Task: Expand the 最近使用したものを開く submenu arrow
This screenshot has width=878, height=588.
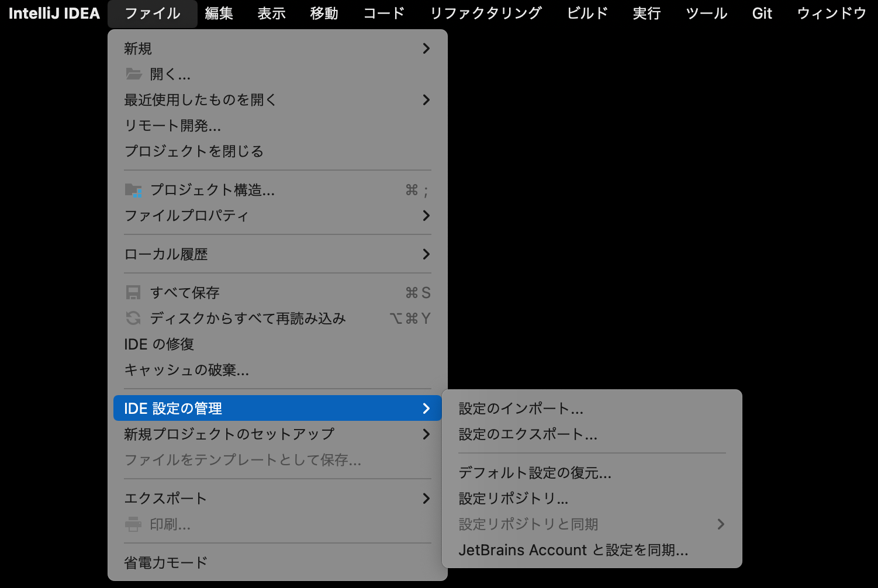Action: [x=426, y=100]
